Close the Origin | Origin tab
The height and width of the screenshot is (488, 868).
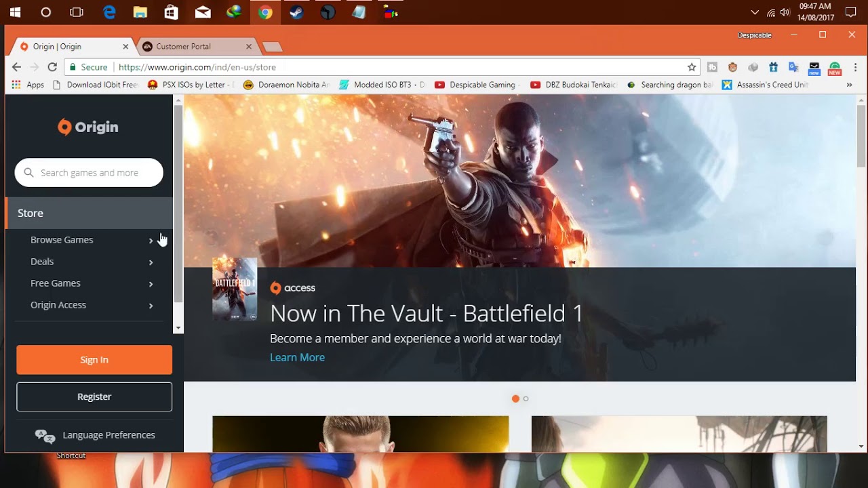point(125,47)
